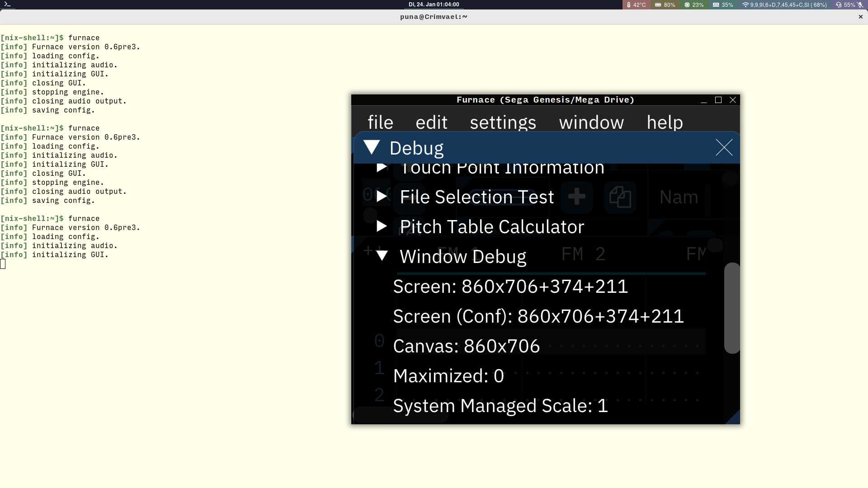Open the file menu

(380, 122)
